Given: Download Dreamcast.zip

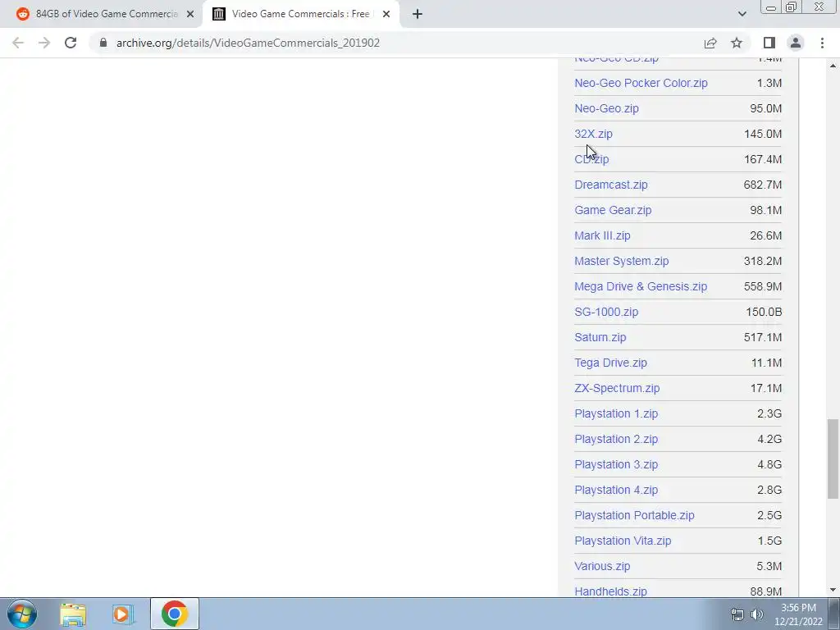Looking at the screenshot, I should (x=610, y=185).
